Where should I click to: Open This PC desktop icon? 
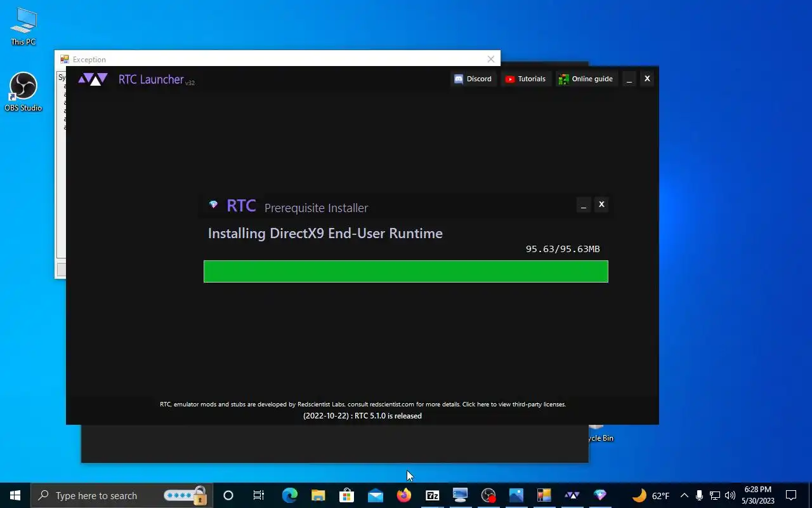point(23,27)
